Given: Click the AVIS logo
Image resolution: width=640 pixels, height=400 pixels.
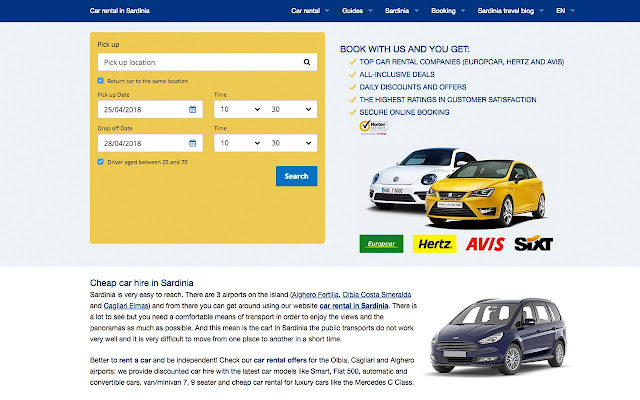Looking at the screenshot, I should [485, 244].
